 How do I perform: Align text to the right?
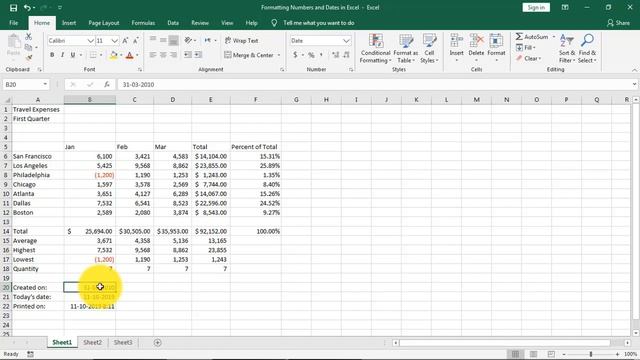(x=173, y=55)
